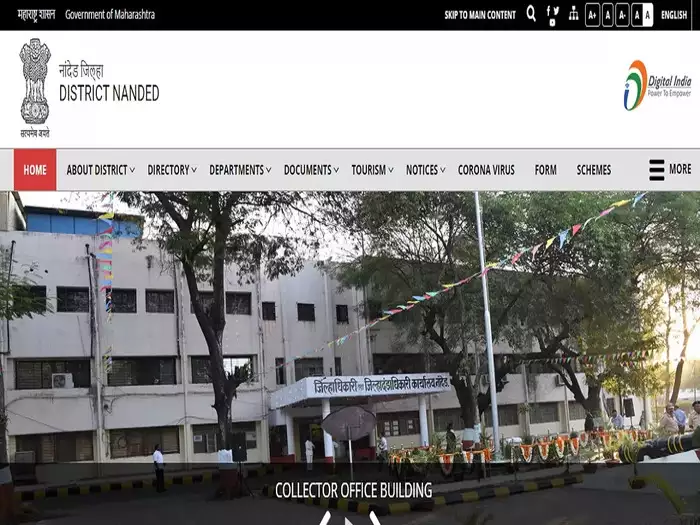Image resolution: width=700 pixels, height=525 pixels.
Task: Expand the Tourism menu
Action: (372, 170)
